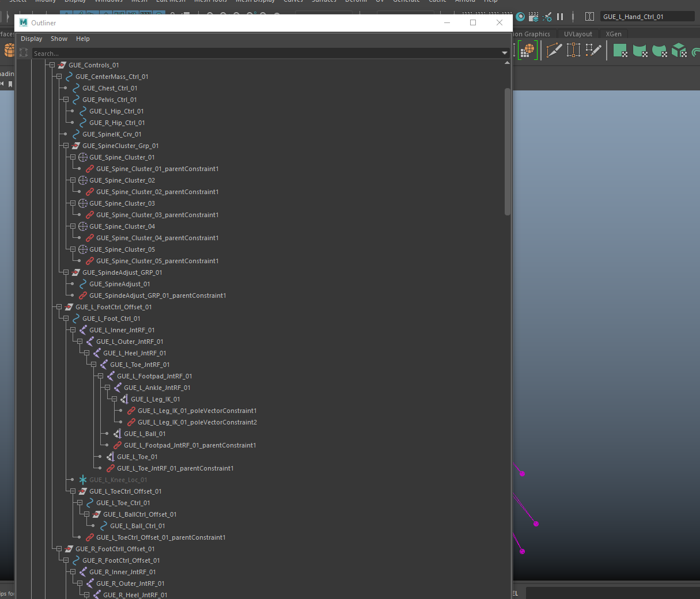Click the locator icon of GUE_L_Knee_Loc_01
The height and width of the screenshot is (599, 700).
83,480
